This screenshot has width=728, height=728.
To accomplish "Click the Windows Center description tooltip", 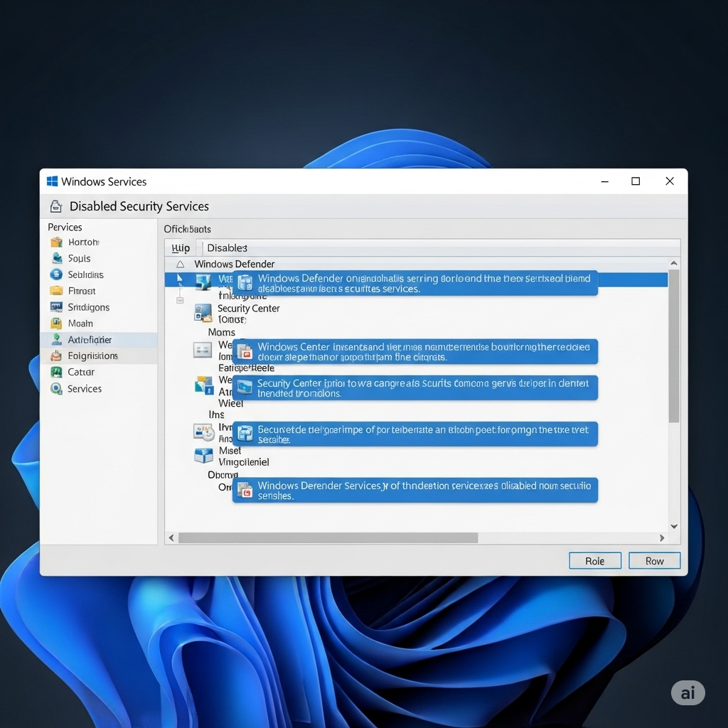I will pos(415,352).
